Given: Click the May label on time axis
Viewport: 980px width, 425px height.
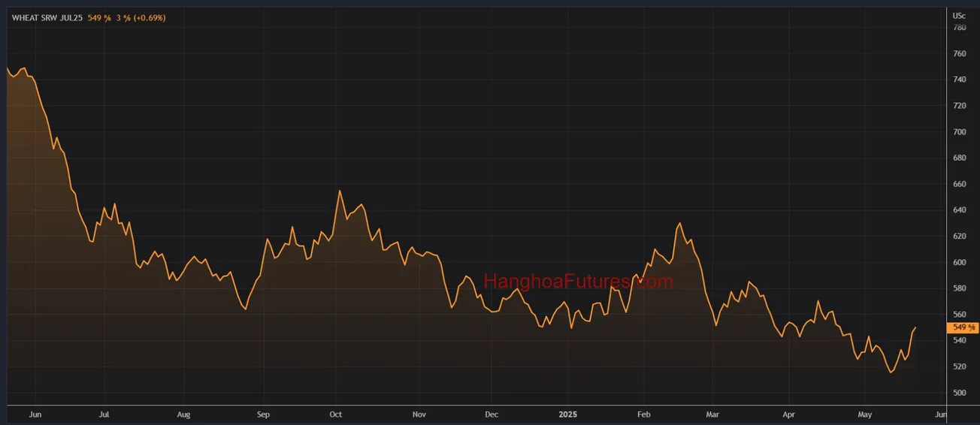Looking at the screenshot, I should tap(865, 414).
